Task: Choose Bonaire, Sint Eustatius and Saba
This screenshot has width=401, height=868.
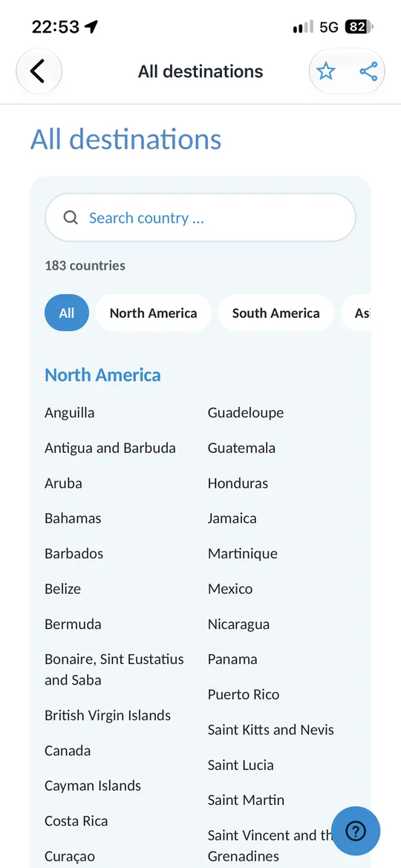Action: coord(114,670)
